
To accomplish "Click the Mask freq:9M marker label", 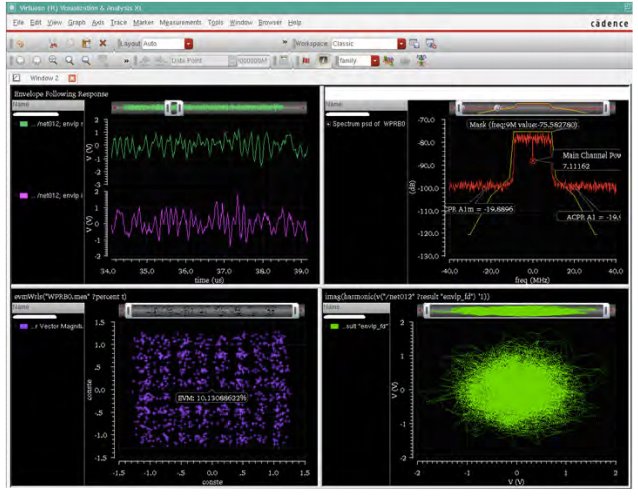I will (523, 125).
